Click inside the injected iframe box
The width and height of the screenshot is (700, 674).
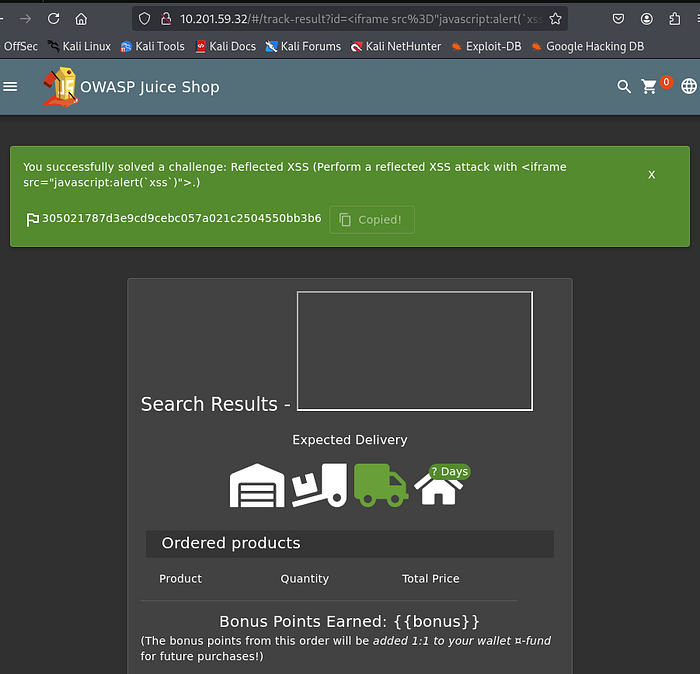click(x=415, y=351)
